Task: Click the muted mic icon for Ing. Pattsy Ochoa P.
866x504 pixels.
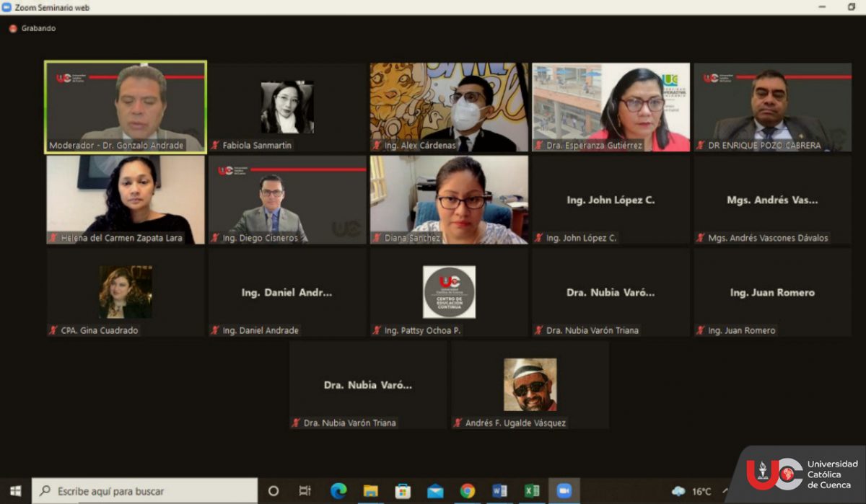Action: (377, 330)
